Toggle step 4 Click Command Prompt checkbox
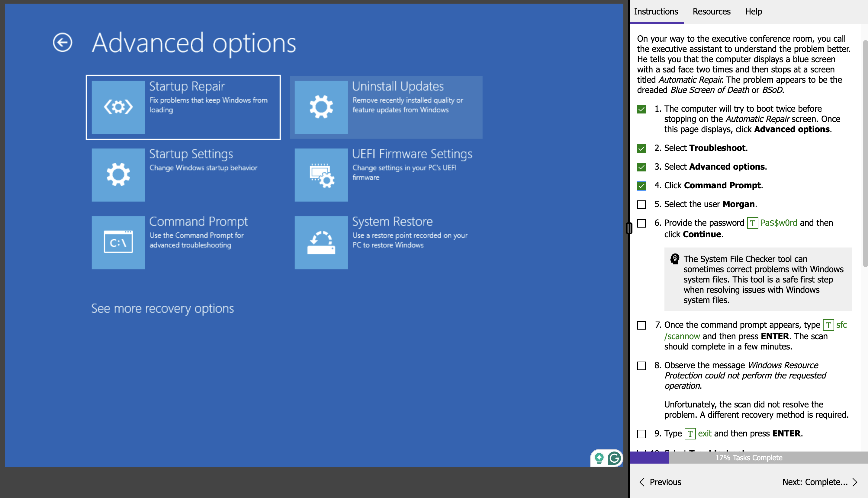Image resolution: width=868 pixels, height=498 pixels. pyautogui.click(x=641, y=186)
